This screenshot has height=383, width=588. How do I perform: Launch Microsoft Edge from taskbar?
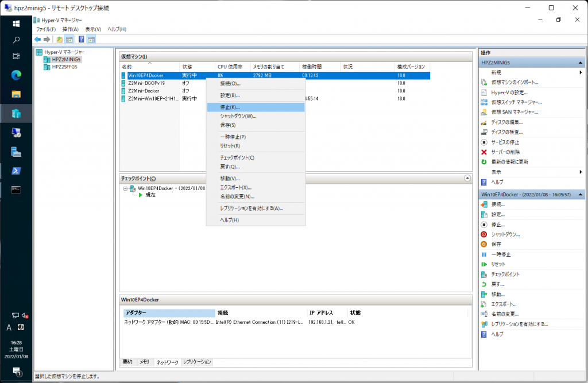coord(16,75)
